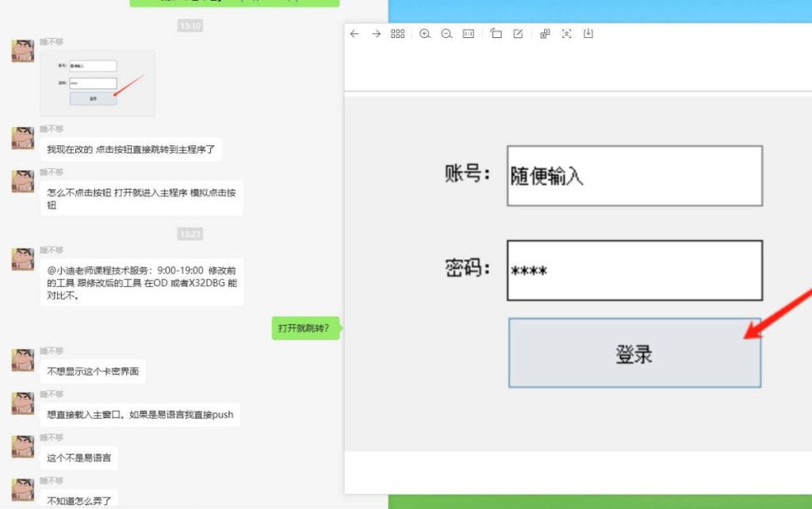The width and height of the screenshot is (812, 509).
Task: Open the thumbnail grid view in the image viewer
Action: click(398, 34)
